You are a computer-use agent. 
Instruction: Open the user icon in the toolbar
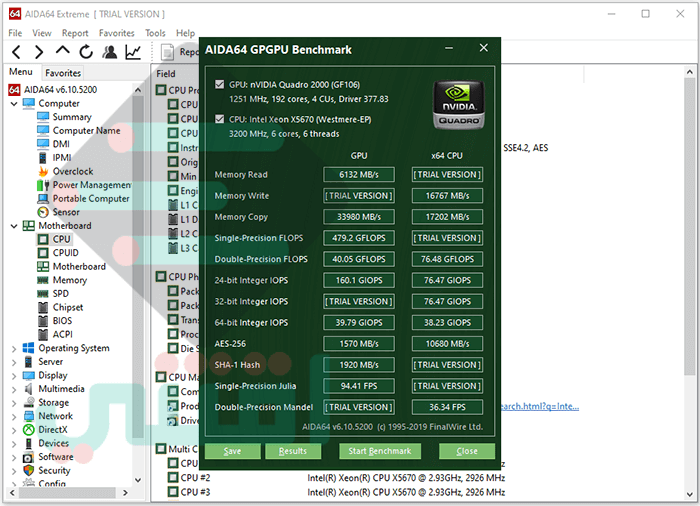109,52
